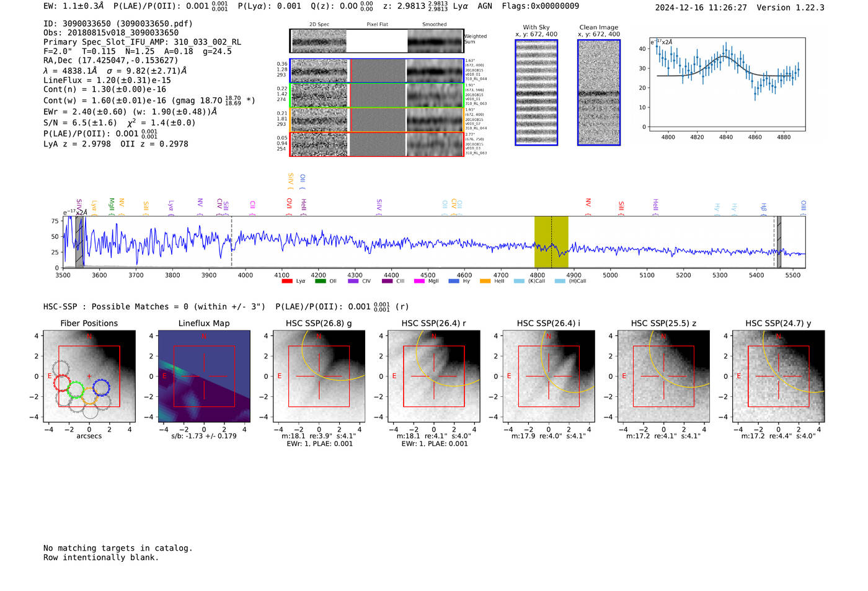Viewport: 868px width, 591px height.
Task: Open the HSC SSP r-band cutout image
Action: 433,376
